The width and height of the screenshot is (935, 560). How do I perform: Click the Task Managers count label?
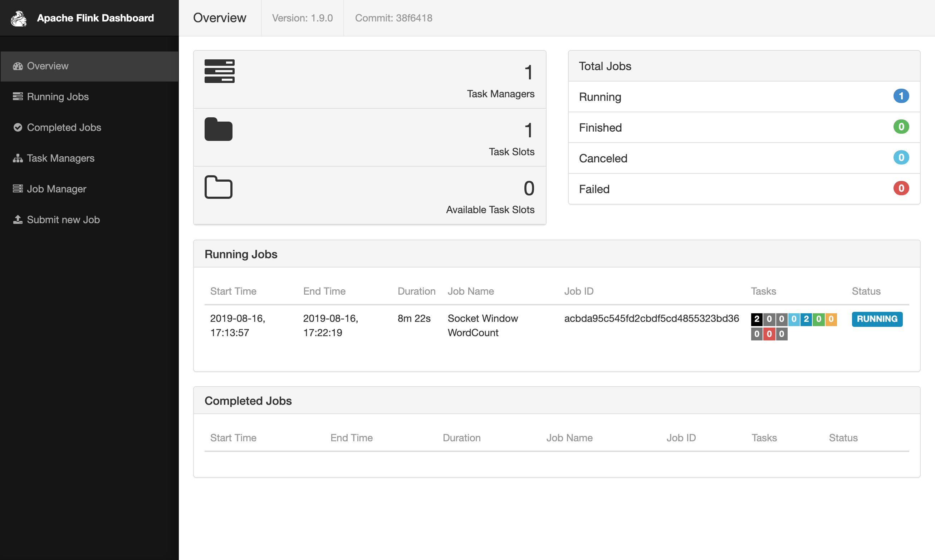pyautogui.click(x=500, y=94)
